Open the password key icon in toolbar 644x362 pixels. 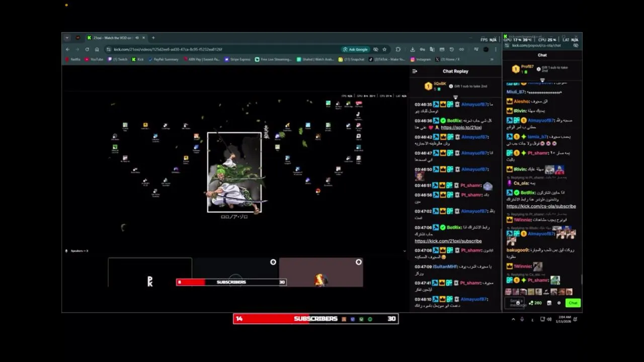422,49
